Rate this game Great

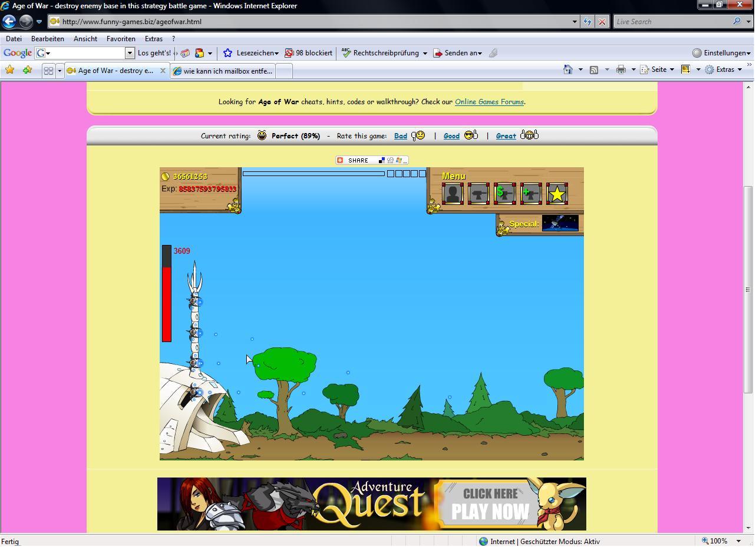point(506,136)
